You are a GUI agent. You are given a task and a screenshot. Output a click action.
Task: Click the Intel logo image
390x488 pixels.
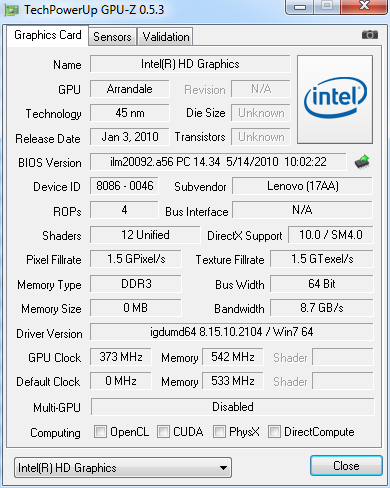coord(335,99)
